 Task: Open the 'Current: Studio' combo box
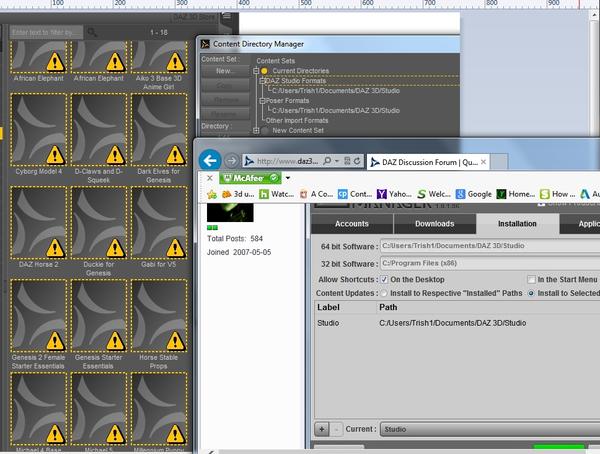[x=490, y=430]
